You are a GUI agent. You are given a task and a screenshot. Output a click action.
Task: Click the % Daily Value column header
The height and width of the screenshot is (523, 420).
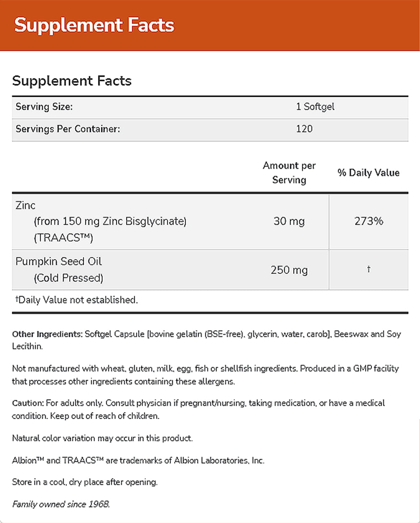tap(368, 173)
